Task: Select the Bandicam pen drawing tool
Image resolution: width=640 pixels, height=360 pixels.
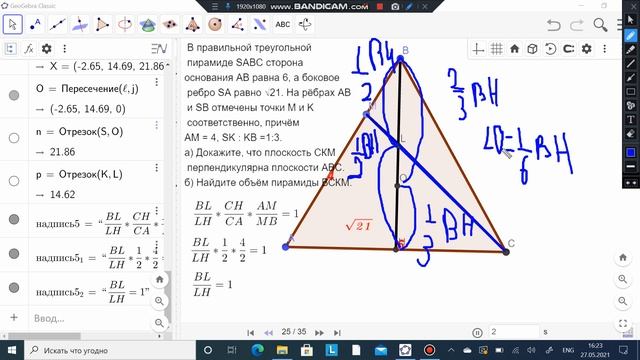Action: (x=631, y=35)
